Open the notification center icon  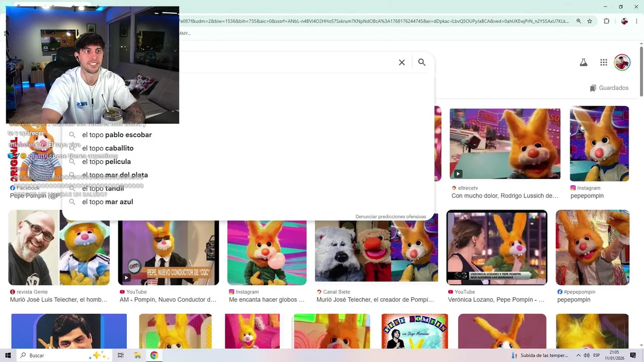pyautogui.click(x=633, y=355)
